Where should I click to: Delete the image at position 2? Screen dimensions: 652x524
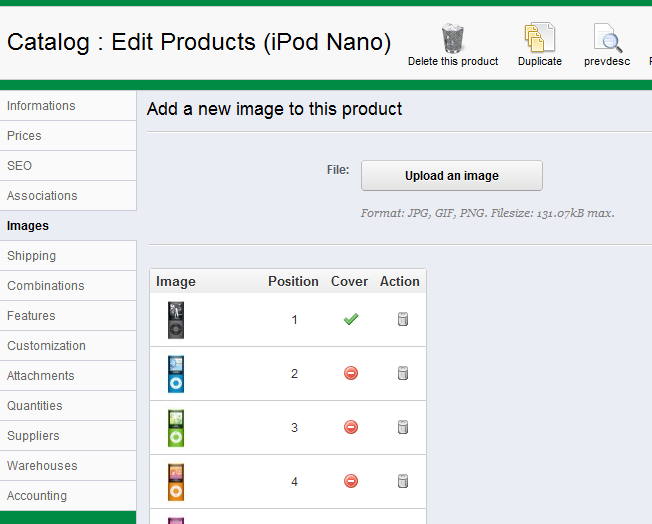(x=403, y=374)
